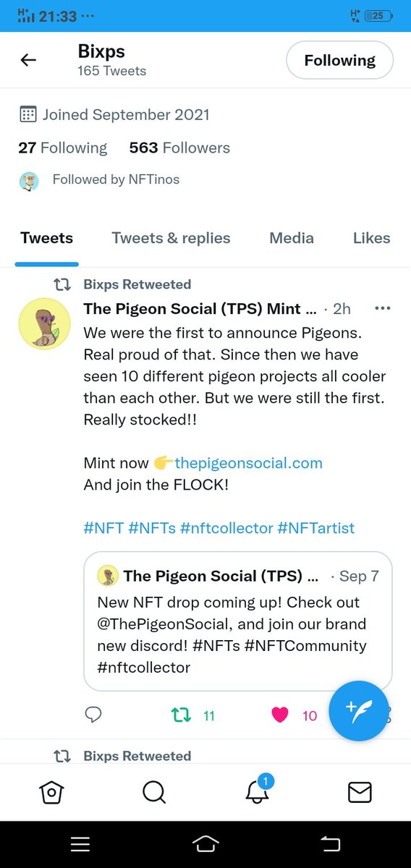Toggle the Following button for Bixps

point(340,61)
